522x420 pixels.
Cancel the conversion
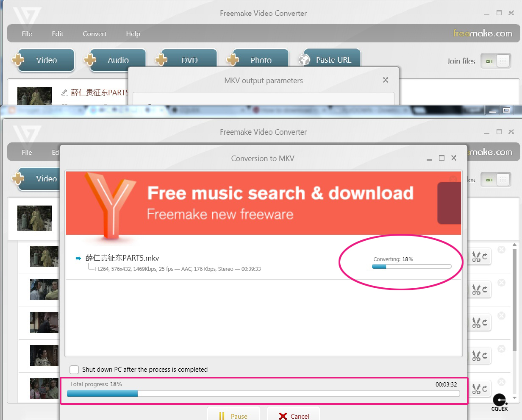point(293,415)
